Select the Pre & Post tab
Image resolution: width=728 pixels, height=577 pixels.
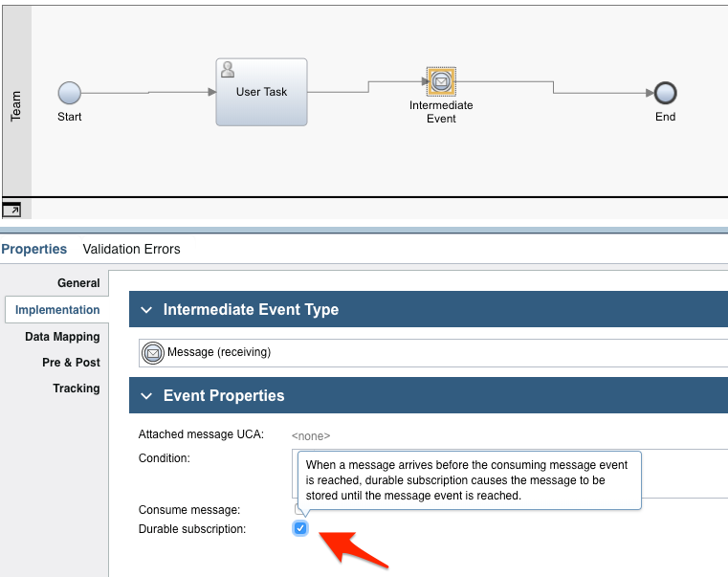pyautogui.click(x=71, y=363)
